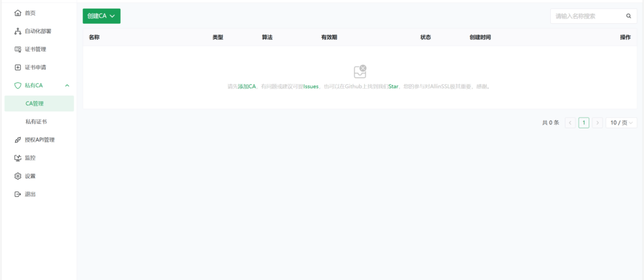Click the search magnifier icon
Viewport: 644px width, 280px height.
pyautogui.click(x=628, y=16)
